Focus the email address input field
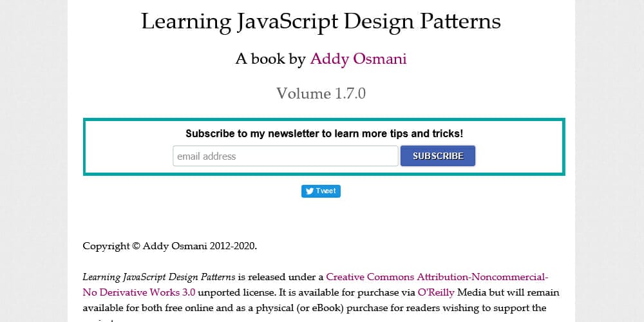This screenshot has width=644, height=322. 285,156
